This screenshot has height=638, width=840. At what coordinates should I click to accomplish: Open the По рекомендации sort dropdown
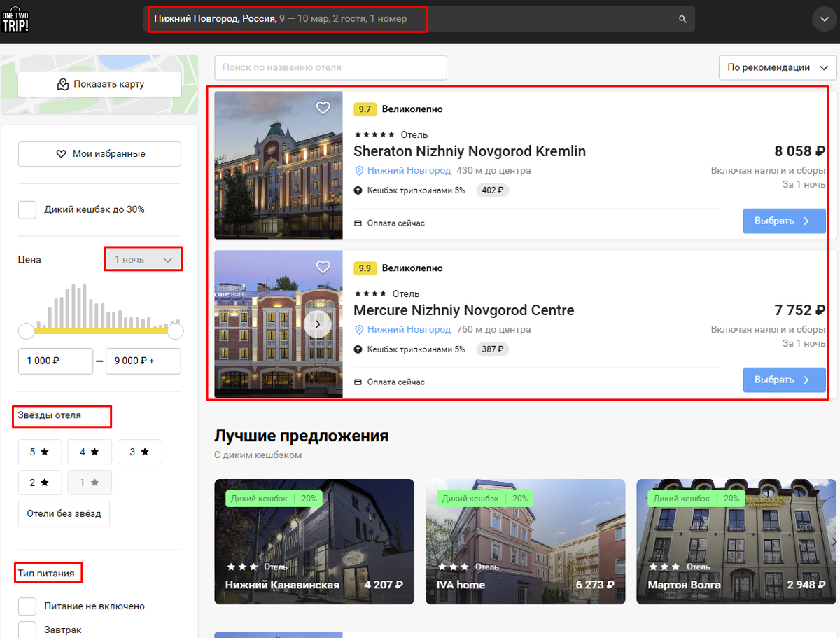tap(778, 68)
